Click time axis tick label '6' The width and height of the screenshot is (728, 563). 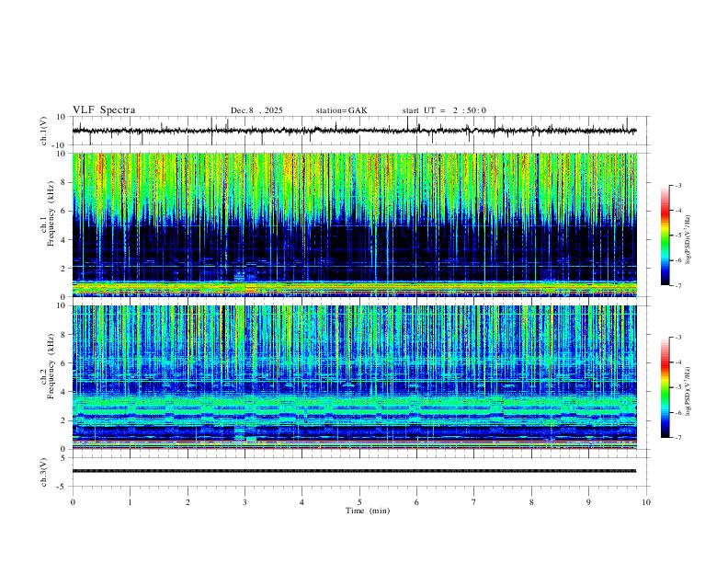[417, 502]
